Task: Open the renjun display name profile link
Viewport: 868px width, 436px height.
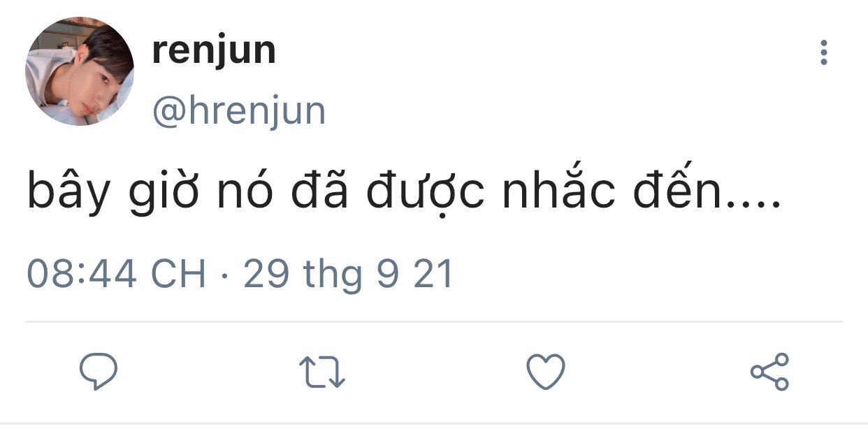Action: [214, 51]
